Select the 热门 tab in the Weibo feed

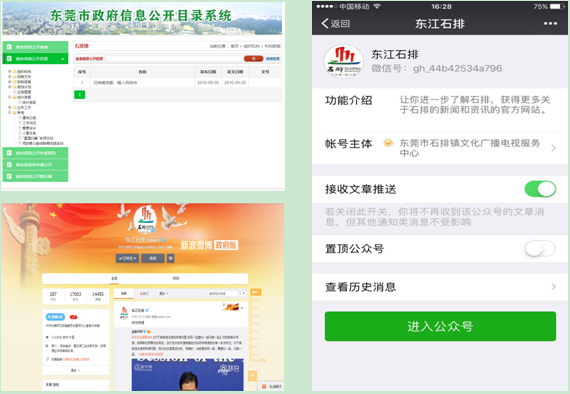pos(144,293)
